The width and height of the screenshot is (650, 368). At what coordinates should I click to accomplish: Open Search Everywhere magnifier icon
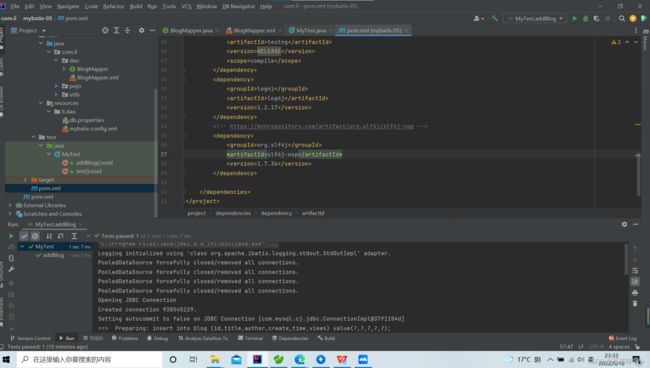[621, 19]
